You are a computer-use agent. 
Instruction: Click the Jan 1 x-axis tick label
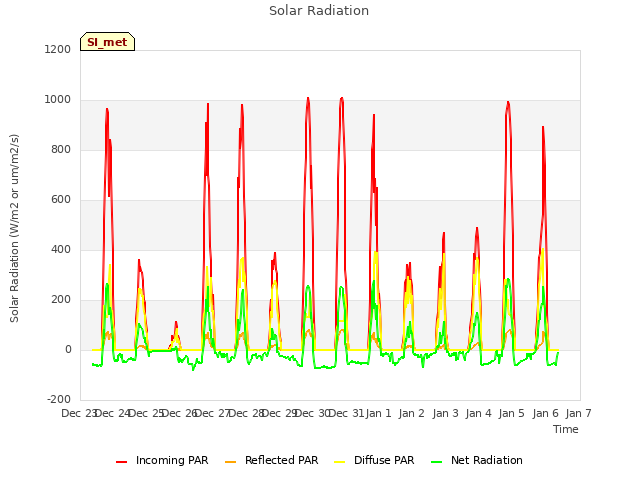378,413
